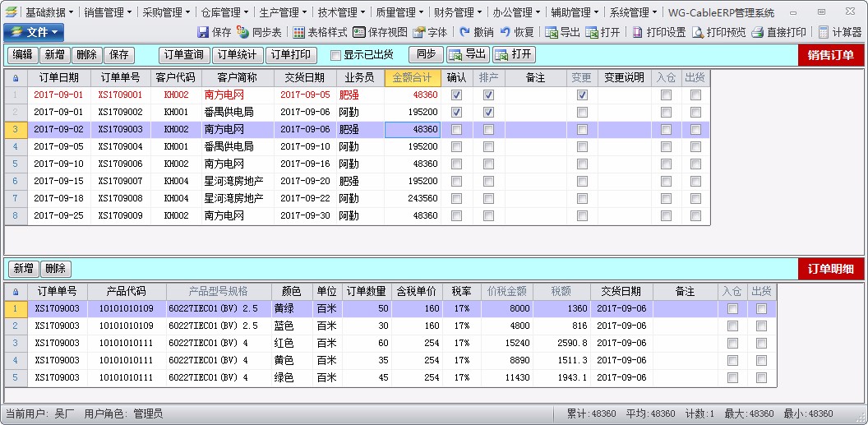868x425 pixels.
Task: Click lock icon in orders grid header
Action: (x=16, y=78)
